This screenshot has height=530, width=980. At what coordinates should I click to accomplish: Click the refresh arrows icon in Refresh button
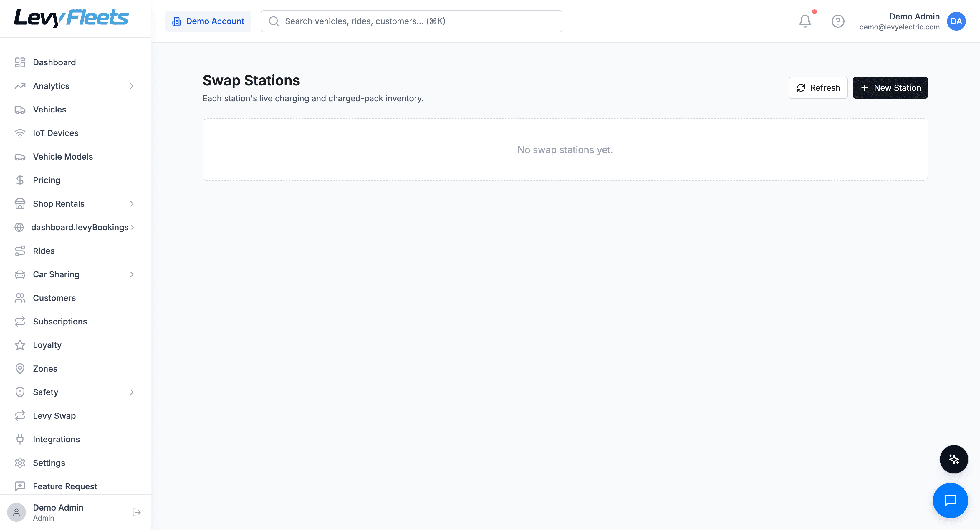[801, 88]
